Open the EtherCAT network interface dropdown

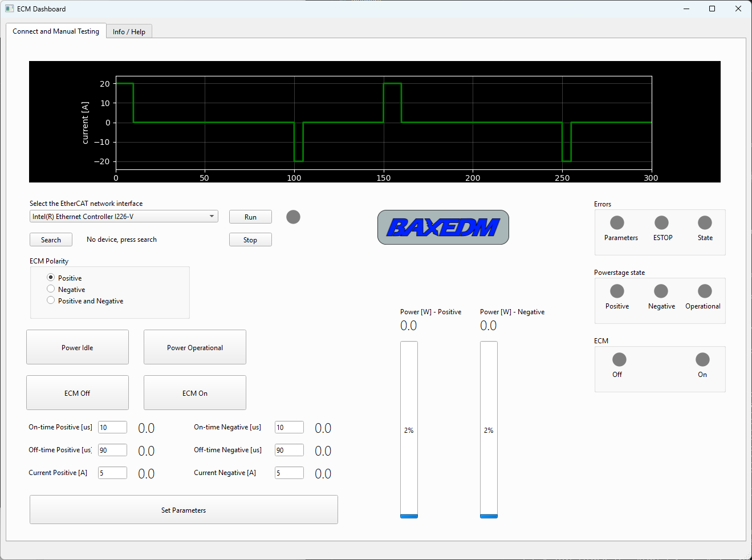[x=210, y=216]
